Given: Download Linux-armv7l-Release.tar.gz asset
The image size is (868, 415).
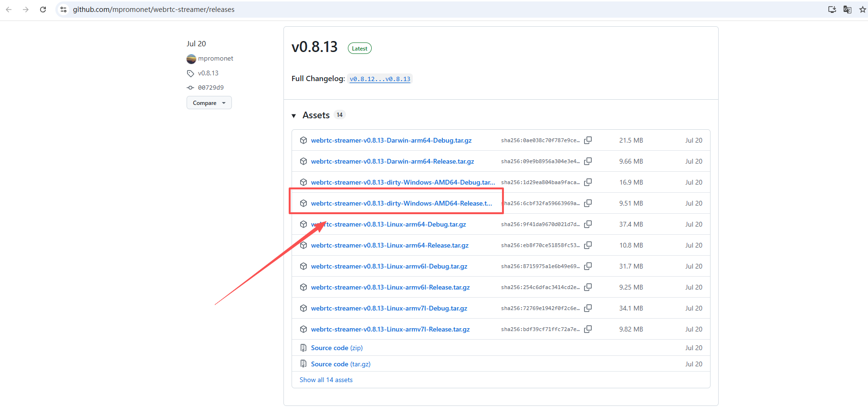Looking at the screenshot, I should [390, 329].
